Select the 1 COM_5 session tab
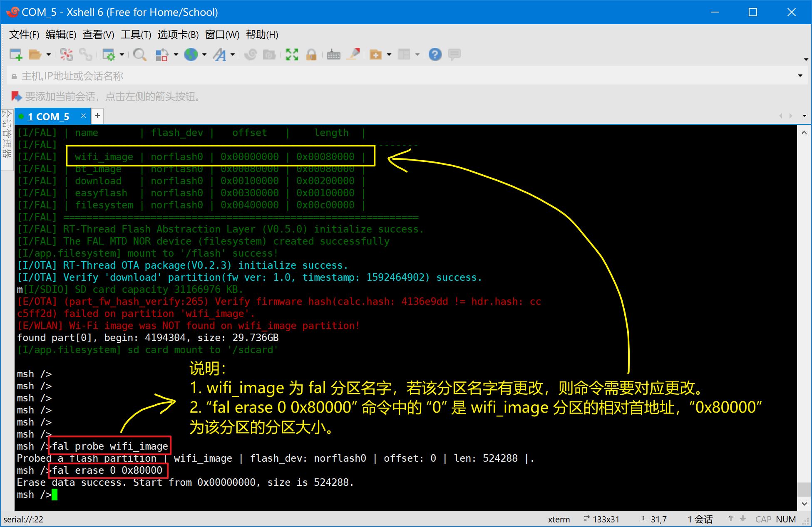812x527 pixels. (48, 116)
